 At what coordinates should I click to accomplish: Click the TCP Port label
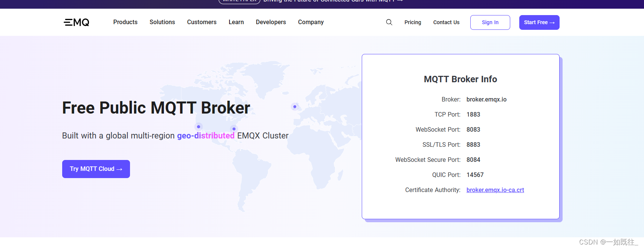[x=447, y=115]
